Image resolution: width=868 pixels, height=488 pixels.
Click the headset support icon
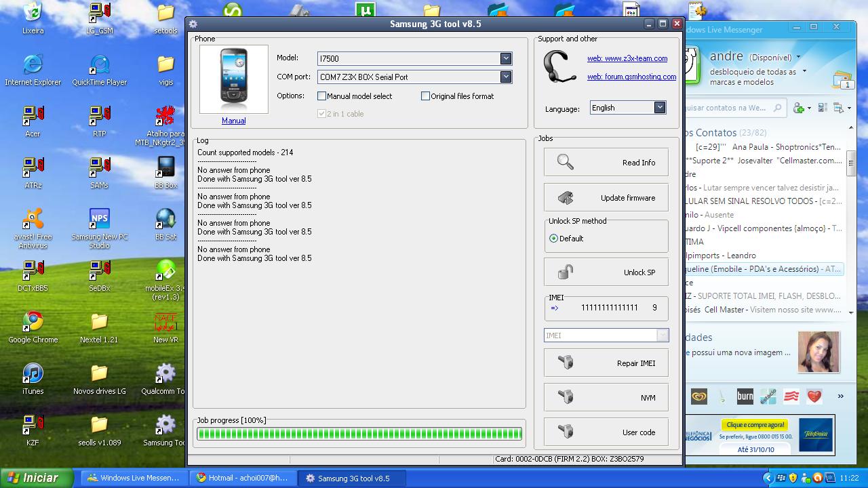coord(560,66)
